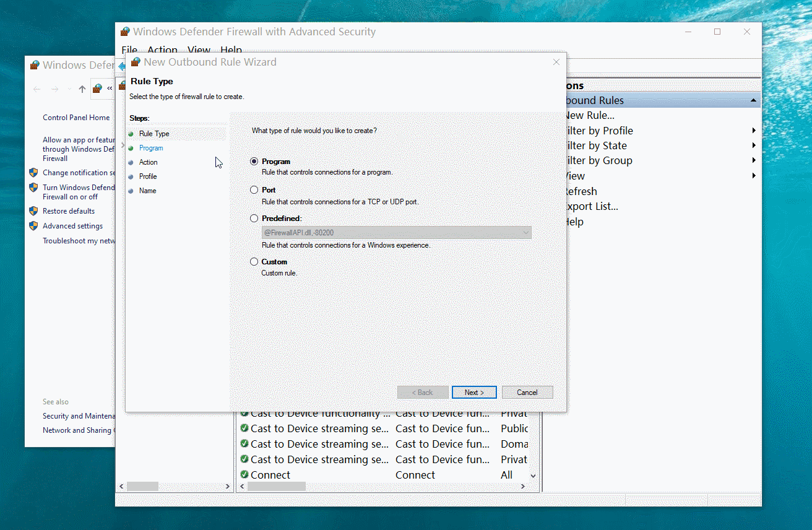Choose the Custom rule type radio button
812x530 pixels.
click(x=254, y=262)
